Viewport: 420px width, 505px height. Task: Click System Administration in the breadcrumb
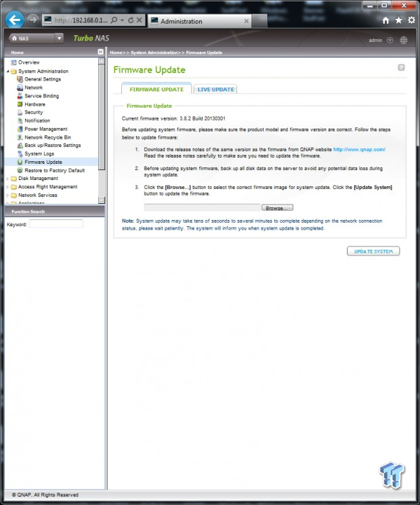154,53
